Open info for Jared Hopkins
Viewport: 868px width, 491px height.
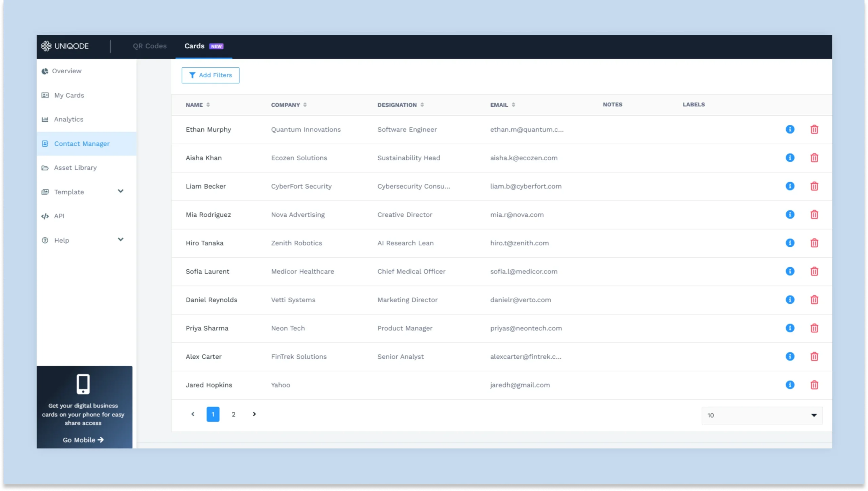click(790, 385)
